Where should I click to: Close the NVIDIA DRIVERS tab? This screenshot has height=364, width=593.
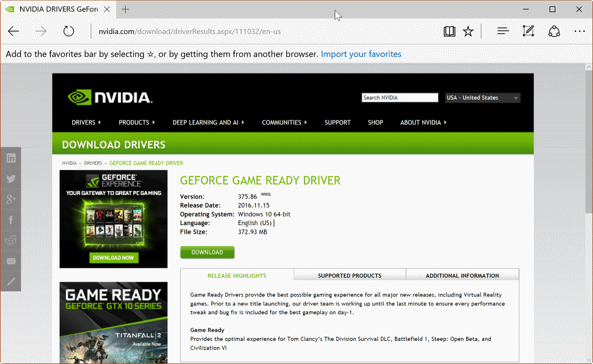pyautogui.click(x=107, y=9)
